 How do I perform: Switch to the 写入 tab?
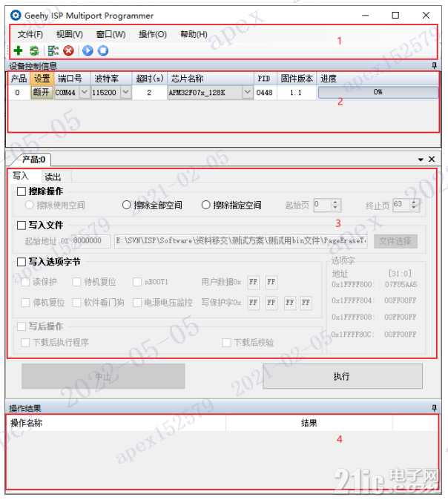click(x=21, y=176)
